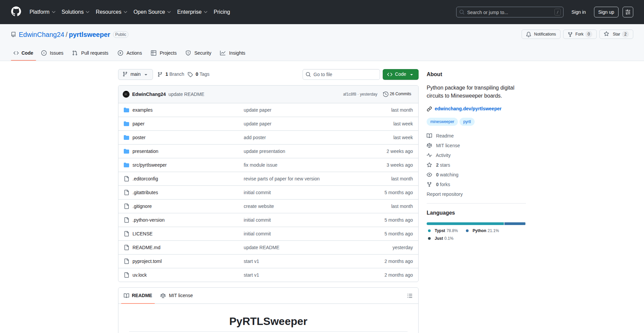This screenshot has width=644, height=333.
Task: Click the forks icon in About
Action: click(429, 184)
